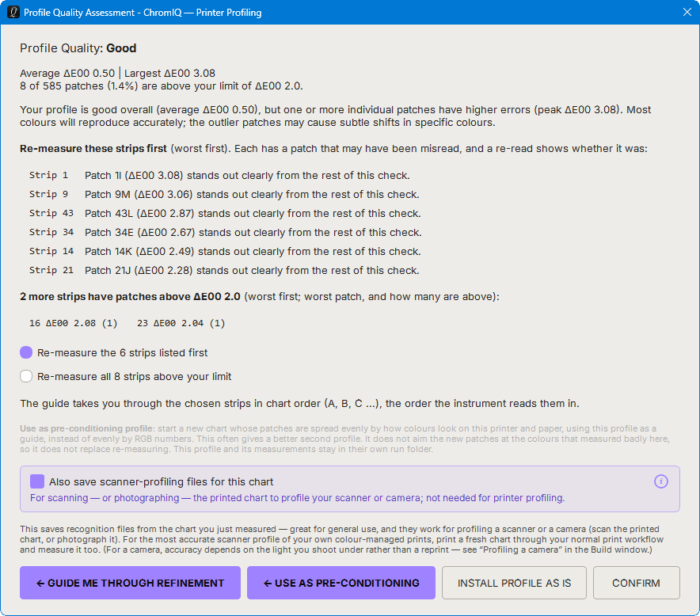Click Use As Pre-Conditioning button
Viewport: 700px width, 616px height.
click(x=341, y=583)
